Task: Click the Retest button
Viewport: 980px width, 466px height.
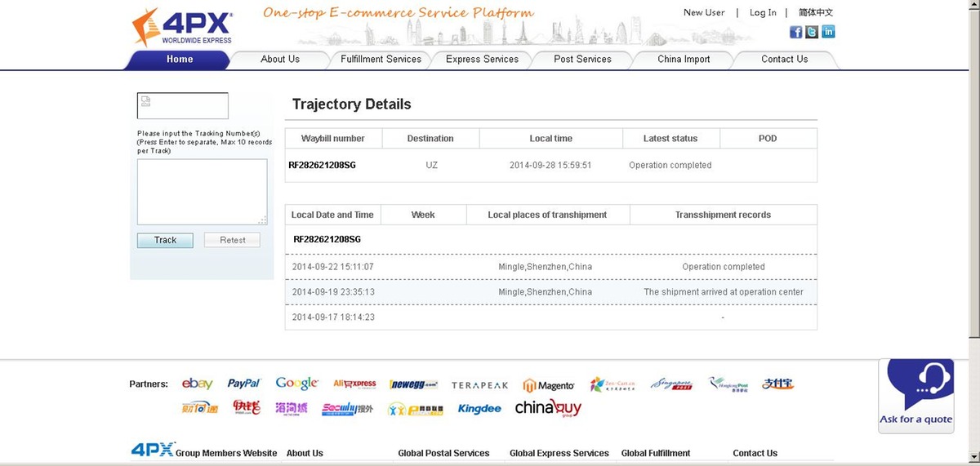Action: pos(233,240)
